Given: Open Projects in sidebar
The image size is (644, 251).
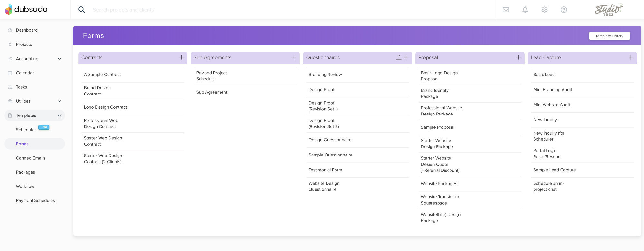Looking at the screenshot, I should coord(24,45).
